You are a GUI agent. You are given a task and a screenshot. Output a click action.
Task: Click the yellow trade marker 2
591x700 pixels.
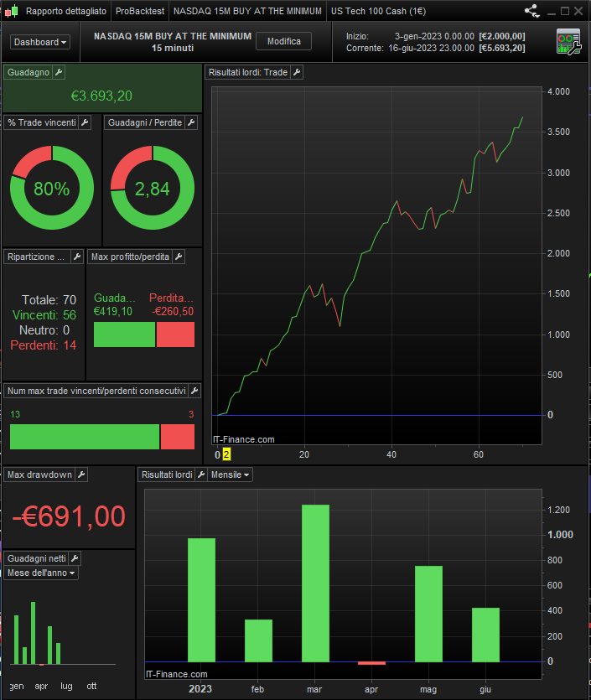(226, 454)
